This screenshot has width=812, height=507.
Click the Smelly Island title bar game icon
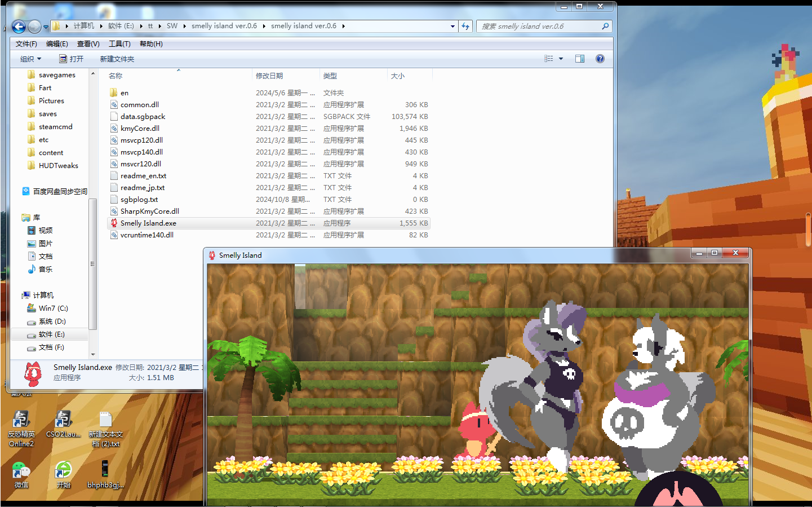(212, 254)
